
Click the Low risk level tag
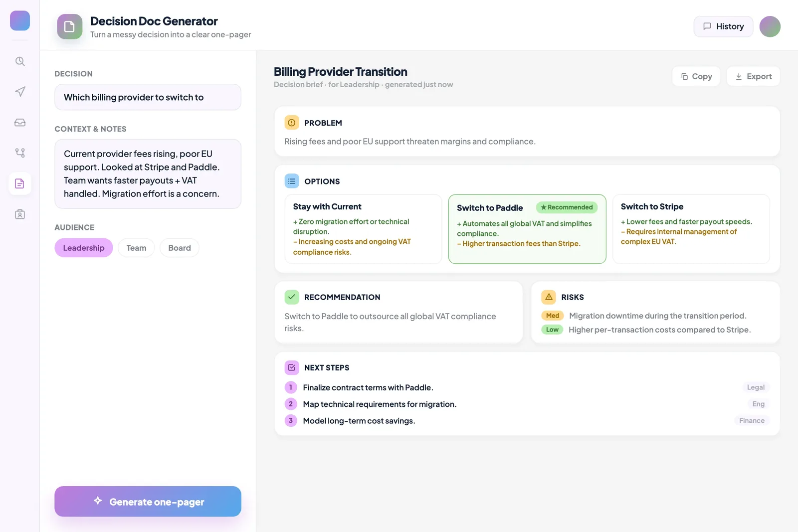click(x=552, y=330)
